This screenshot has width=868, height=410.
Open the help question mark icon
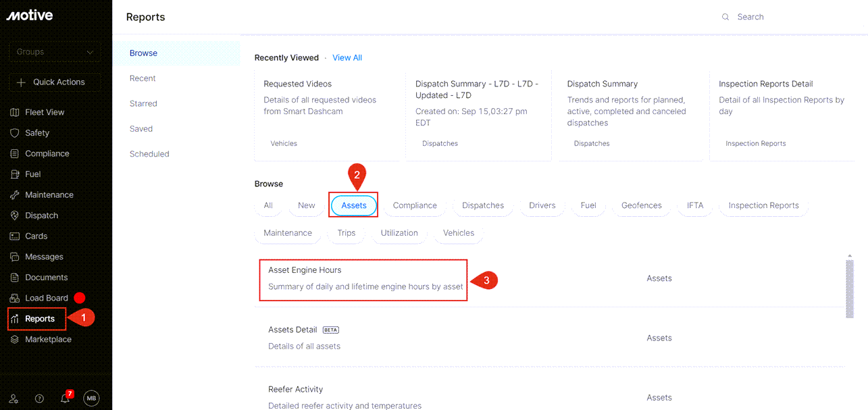coord(39,399)
